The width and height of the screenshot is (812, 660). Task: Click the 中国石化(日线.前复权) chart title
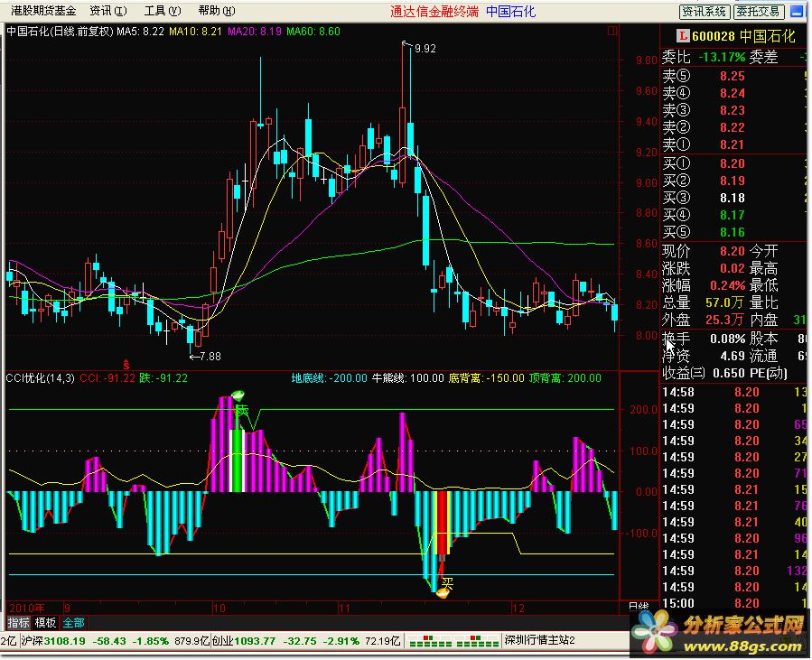coord(60,31)
